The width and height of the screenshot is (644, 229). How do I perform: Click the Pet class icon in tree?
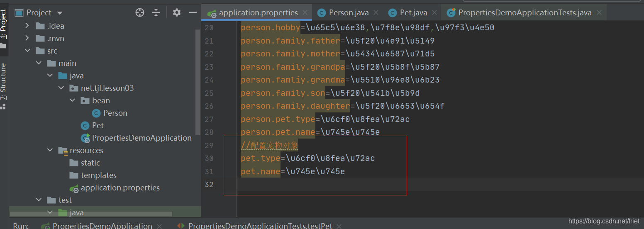tap(85, 125)
